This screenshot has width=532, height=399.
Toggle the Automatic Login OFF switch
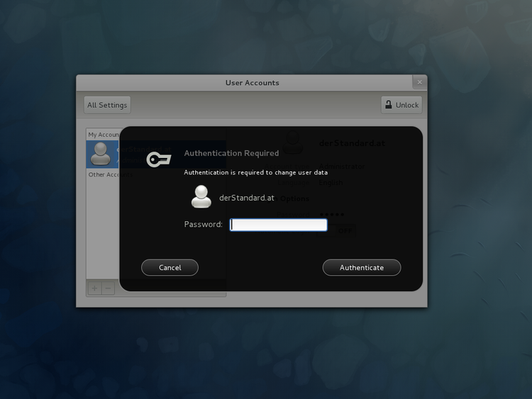pyautogui.click(x=344, y=230)
